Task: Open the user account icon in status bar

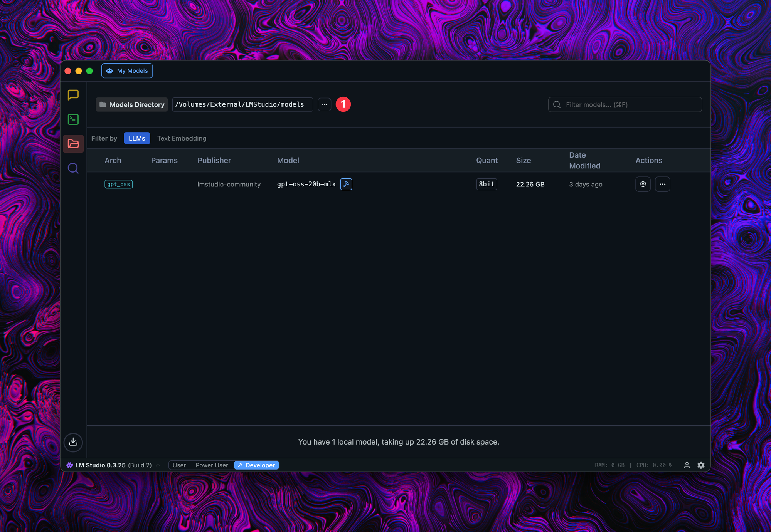Action: tap(687, 465)
